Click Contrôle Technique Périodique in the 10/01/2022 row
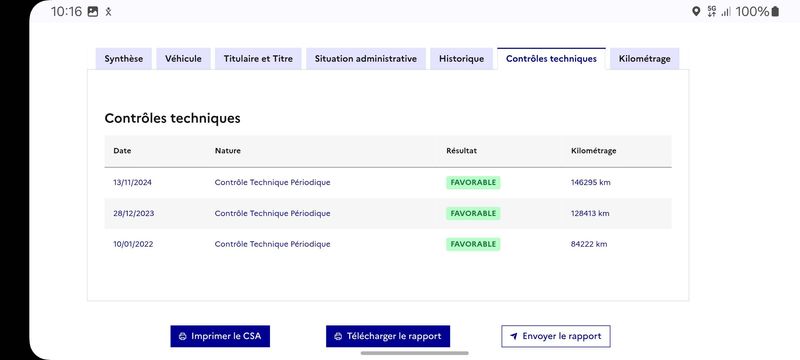This screenshot has height=360, width=800. pos(272,244)
